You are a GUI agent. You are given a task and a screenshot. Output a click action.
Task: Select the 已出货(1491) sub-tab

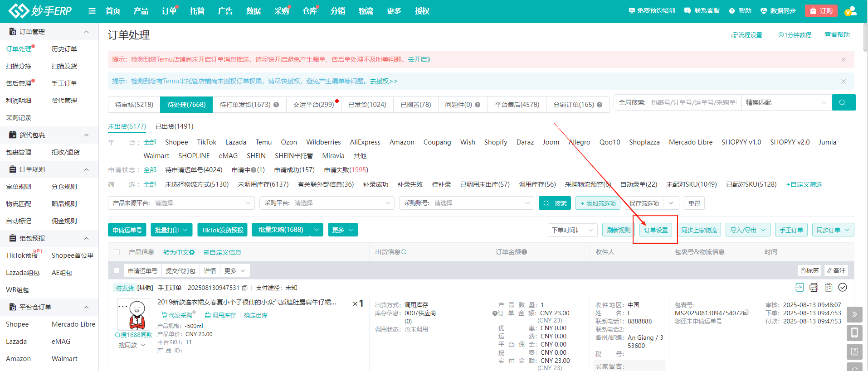pos(174,126)
